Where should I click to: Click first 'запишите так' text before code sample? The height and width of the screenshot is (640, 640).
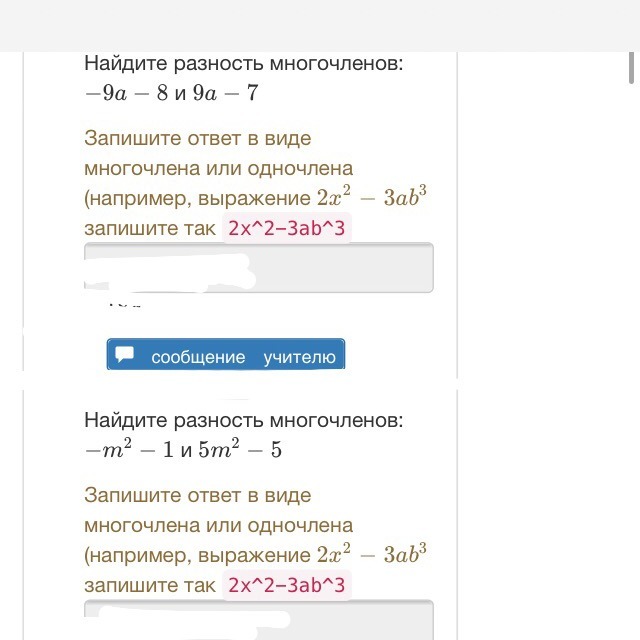coord(149,228)
